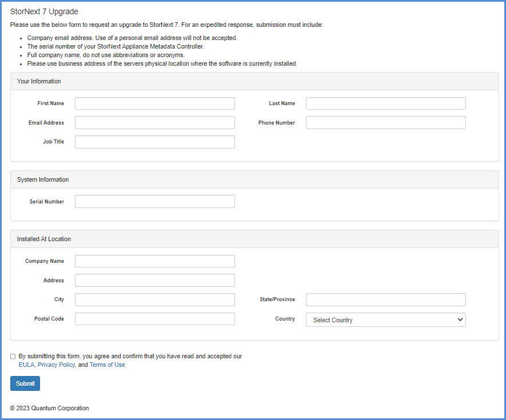
Task: Tick the agreement checkbox
Action: pyautogui.click(x=13, y=357)
